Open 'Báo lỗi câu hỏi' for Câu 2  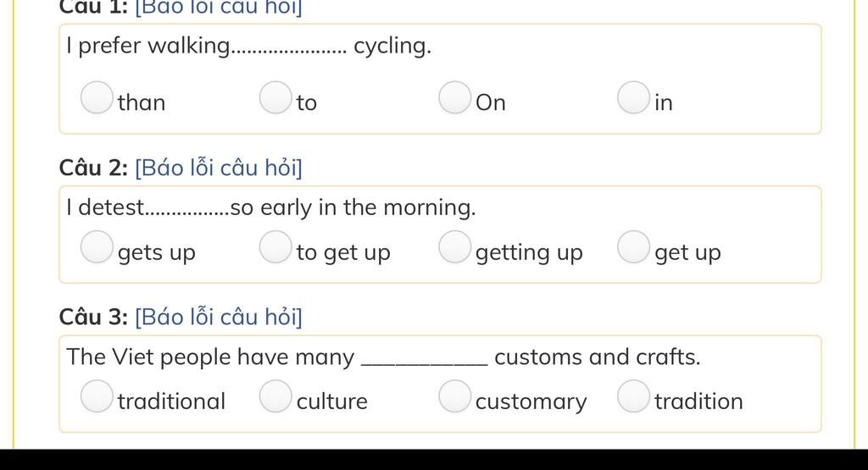tap(219, 168)
